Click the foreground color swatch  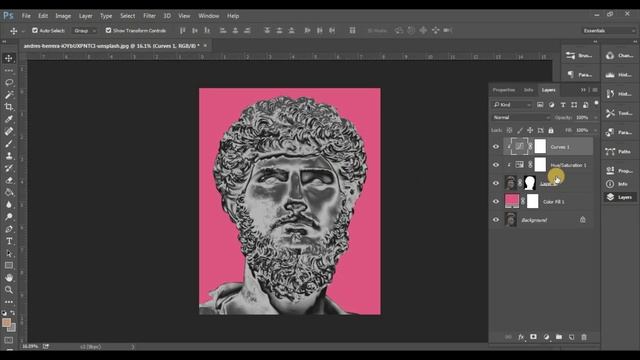click(6, 322)
